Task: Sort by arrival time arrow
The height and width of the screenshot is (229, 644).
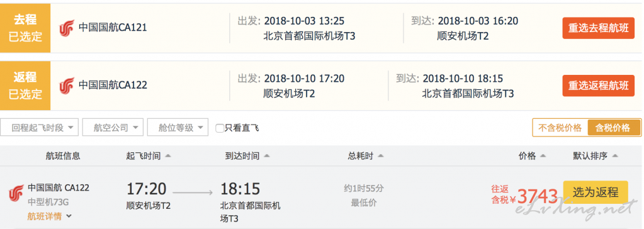Action: (266, 156)
